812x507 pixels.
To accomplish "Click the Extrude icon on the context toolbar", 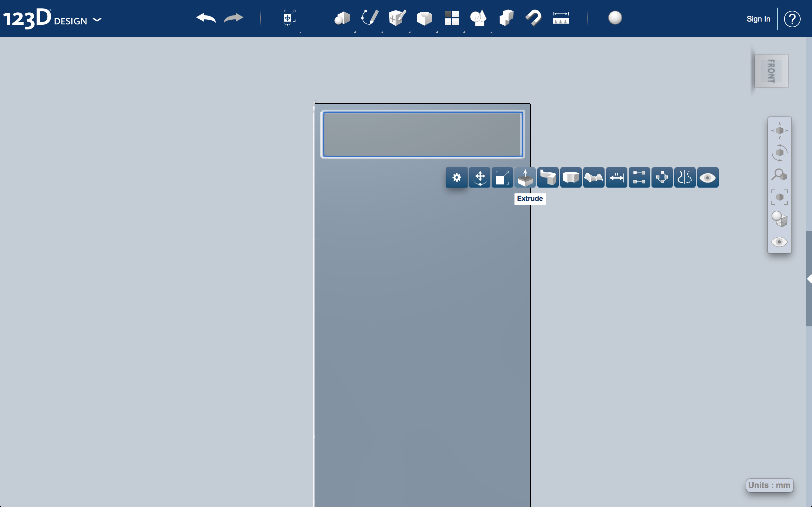I will pyautogui.click(x=526, y=177).
